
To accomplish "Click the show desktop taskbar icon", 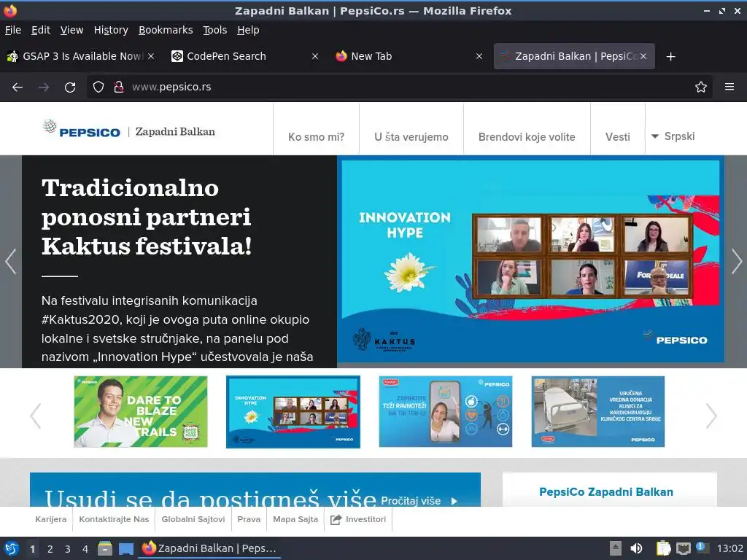I will tap(126, 549).
